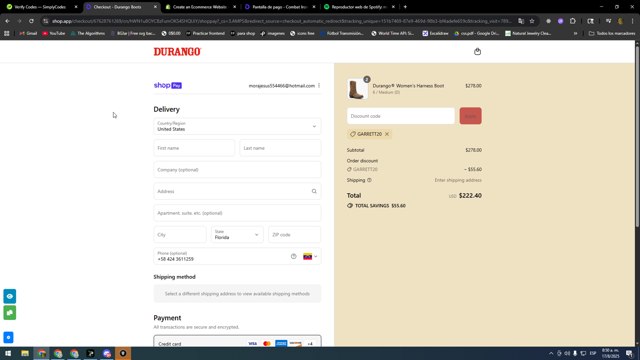
Task: Focus the ZIP code field
Action: (x=295, y=235)
